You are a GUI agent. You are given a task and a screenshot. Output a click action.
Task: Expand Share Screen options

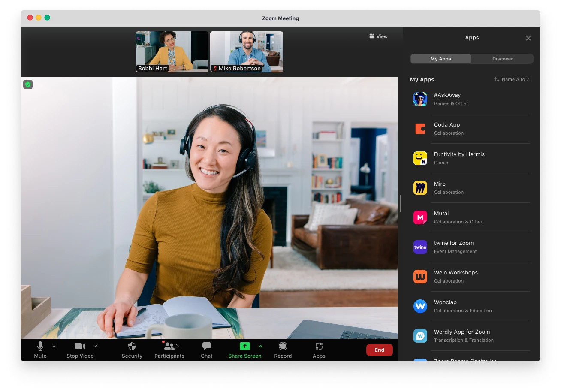tap(260, 346)
